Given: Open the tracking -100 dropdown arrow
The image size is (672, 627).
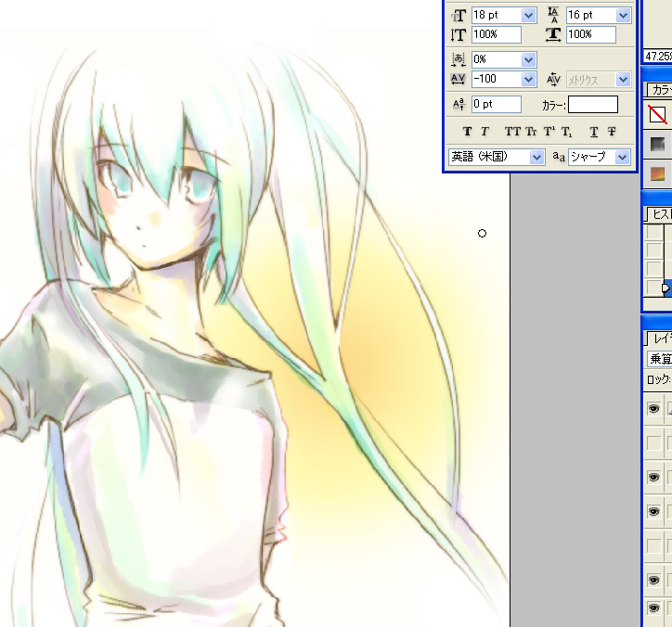Looking at the screenshot, I should point(529,79).
